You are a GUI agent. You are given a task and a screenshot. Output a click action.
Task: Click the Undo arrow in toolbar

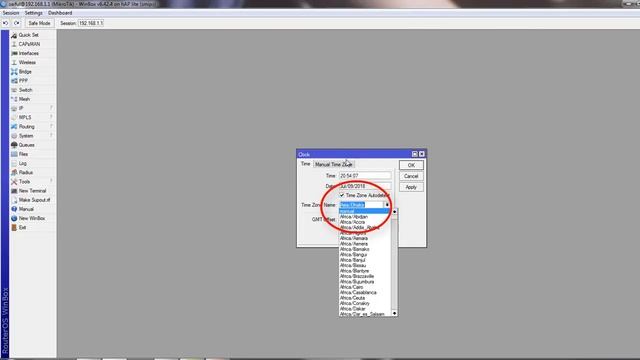click(x=6, y=23)
